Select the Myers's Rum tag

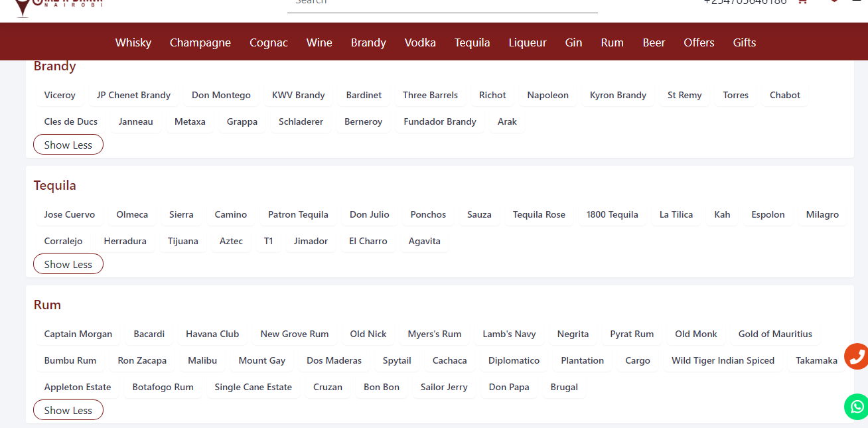(x=435, y=334)
